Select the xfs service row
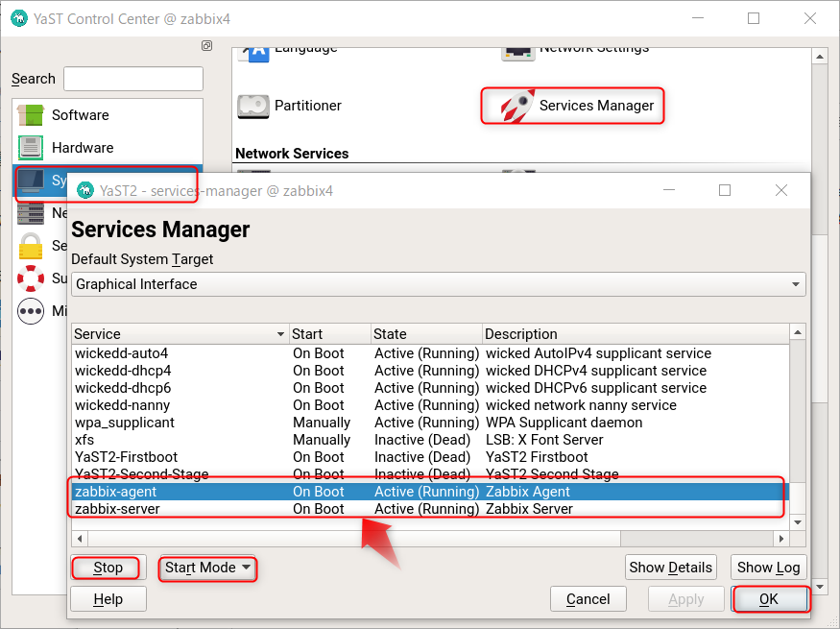 coord(431,440)
